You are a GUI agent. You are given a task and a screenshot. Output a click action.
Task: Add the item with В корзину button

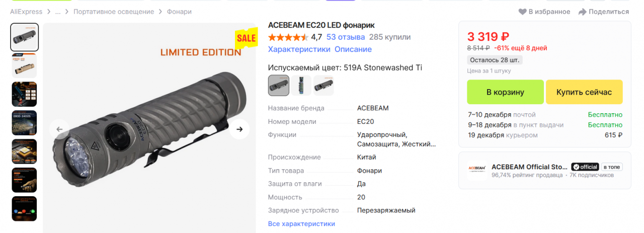pos(505,92)
